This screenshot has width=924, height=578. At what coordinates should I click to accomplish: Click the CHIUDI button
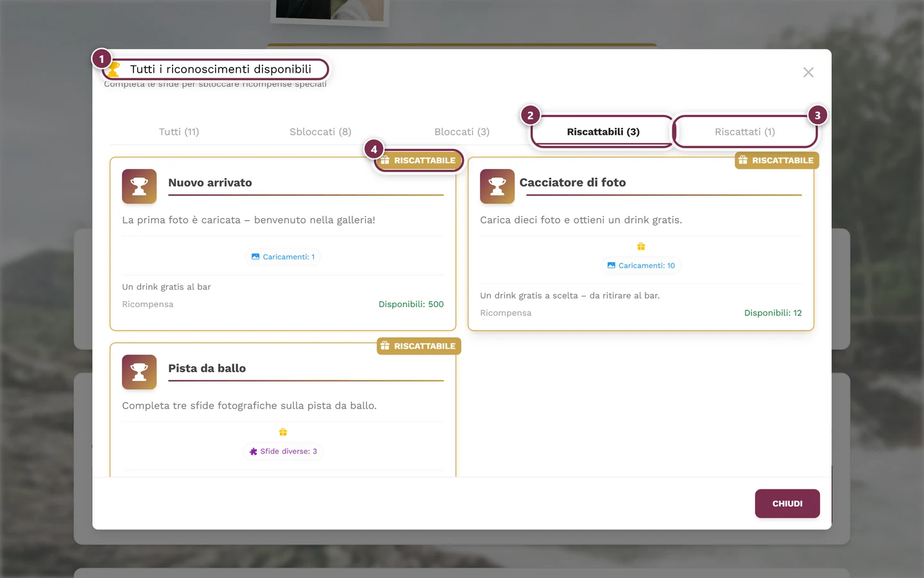[x=787, y=504]
